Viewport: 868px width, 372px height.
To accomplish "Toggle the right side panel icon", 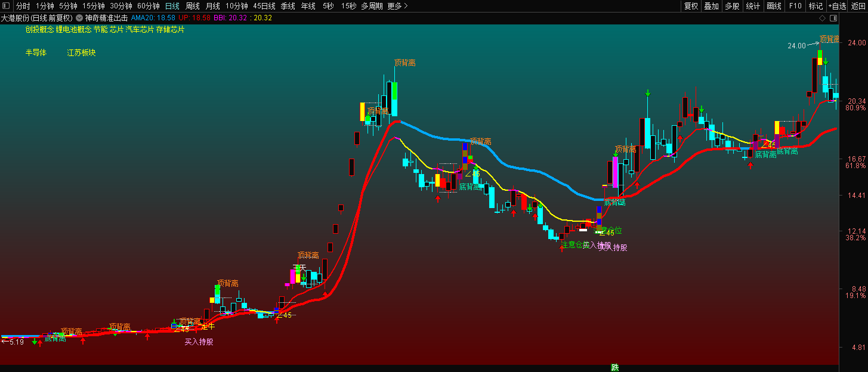I will (x=834, y=18).
